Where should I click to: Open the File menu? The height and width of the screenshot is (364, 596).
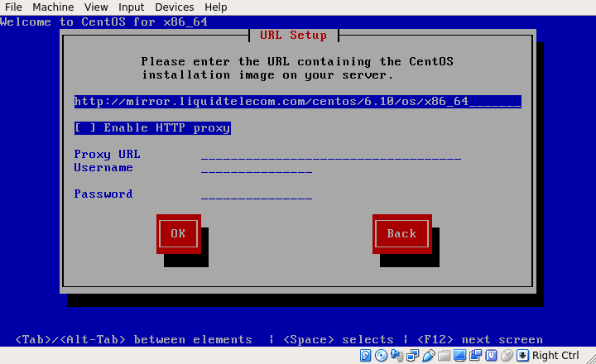click(13, 7)
